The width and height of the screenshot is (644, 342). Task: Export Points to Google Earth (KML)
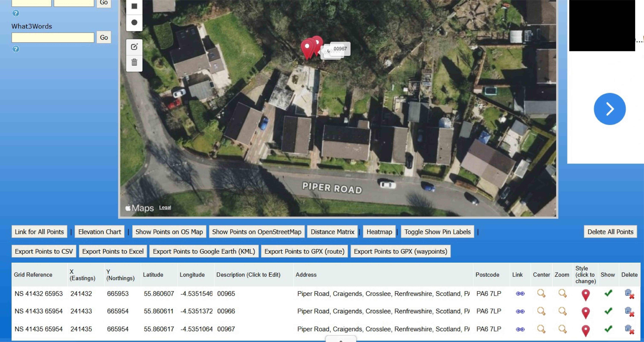(204, 251)
